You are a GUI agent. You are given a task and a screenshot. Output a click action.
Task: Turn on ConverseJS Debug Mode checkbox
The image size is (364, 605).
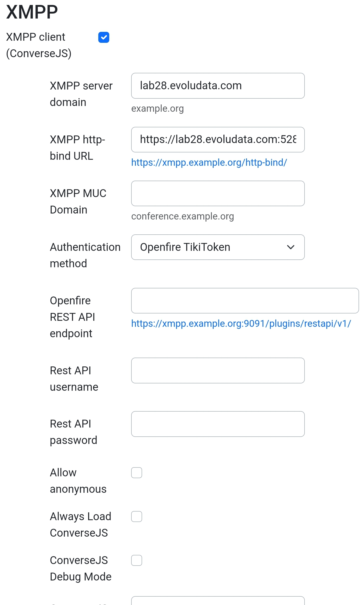click(137, 560)
